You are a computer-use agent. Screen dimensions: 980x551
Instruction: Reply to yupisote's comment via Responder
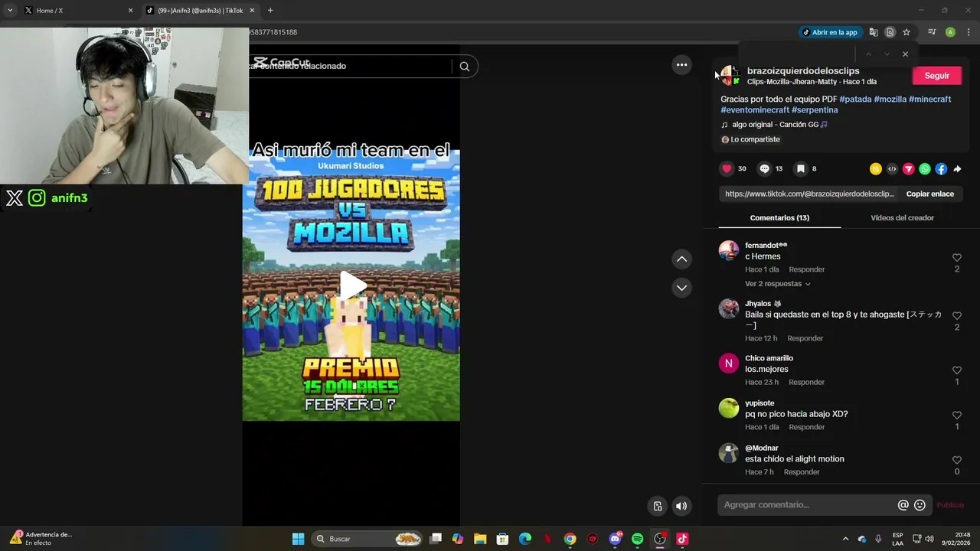pyautogui.click(x=806, y=427)
